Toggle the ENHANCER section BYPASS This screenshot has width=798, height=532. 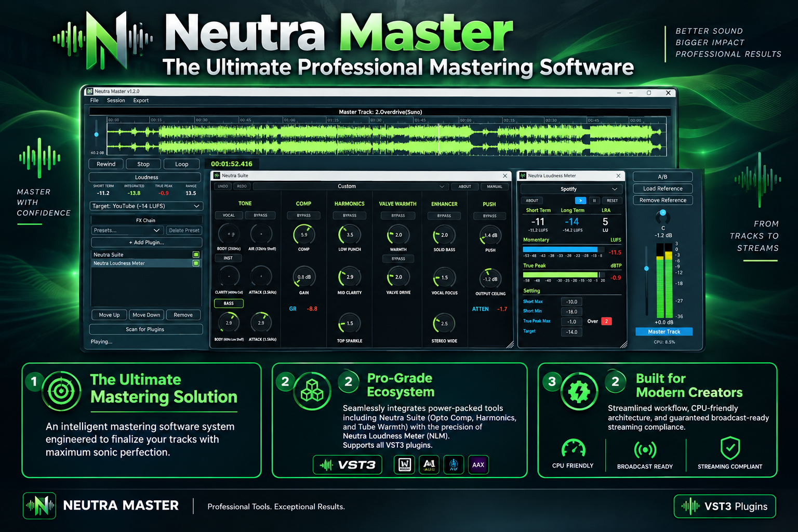444,215
